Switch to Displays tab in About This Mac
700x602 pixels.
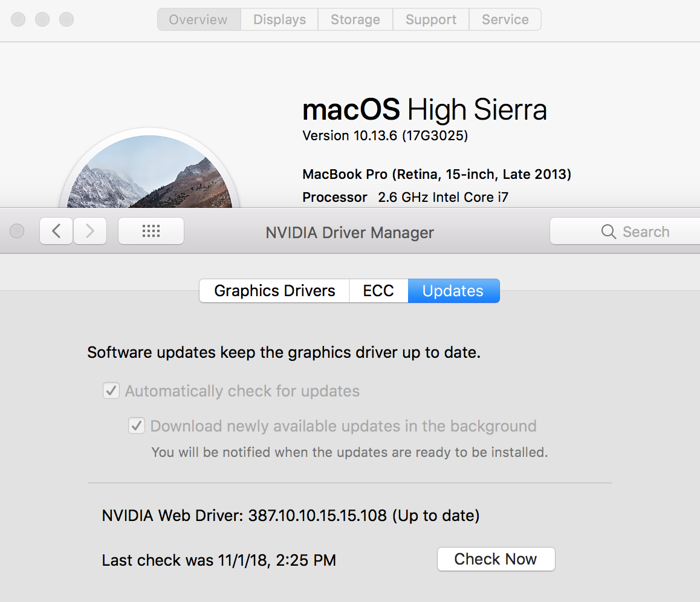click(x=279, y=19)
